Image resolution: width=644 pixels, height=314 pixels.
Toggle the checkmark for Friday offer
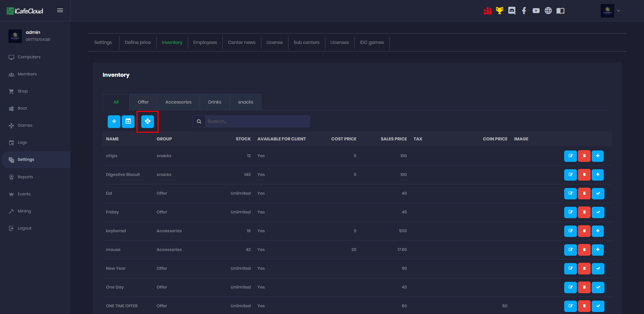click(598, 212)
